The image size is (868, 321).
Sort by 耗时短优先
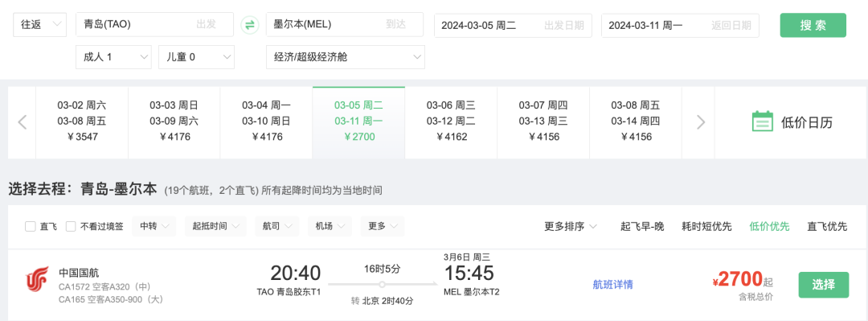coord(706,226)
